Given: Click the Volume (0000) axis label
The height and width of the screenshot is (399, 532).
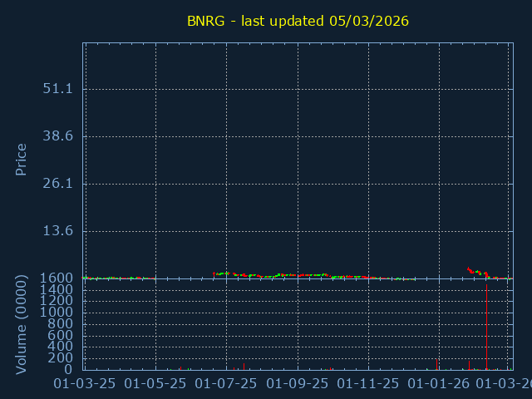Looking at the screenshot, I should coord(22,325).
